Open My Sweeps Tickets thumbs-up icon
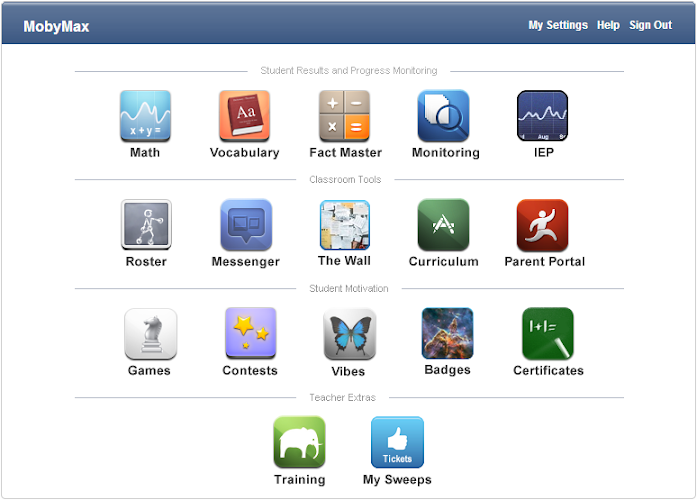Viewport: 697px width, 500px height. [397, 442]
